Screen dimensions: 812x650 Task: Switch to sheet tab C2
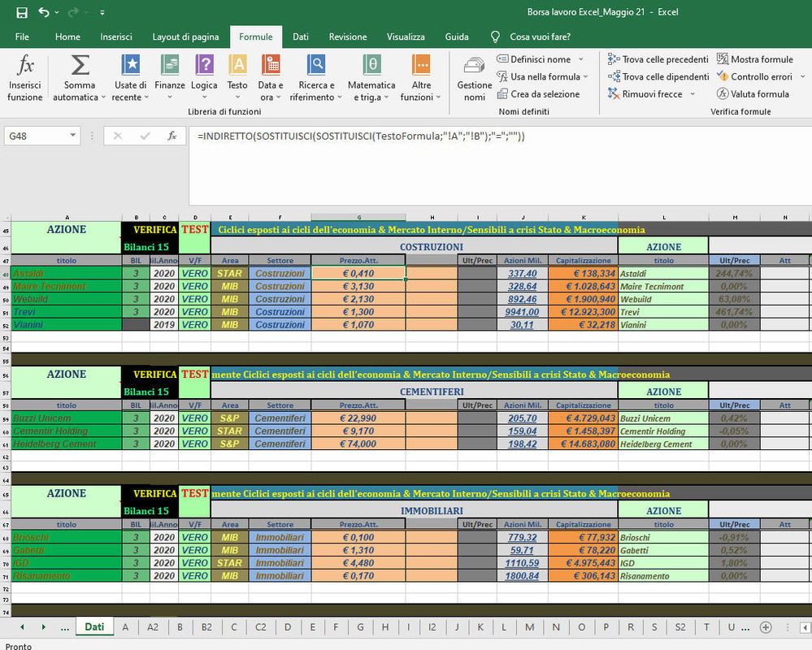(260, 627)
